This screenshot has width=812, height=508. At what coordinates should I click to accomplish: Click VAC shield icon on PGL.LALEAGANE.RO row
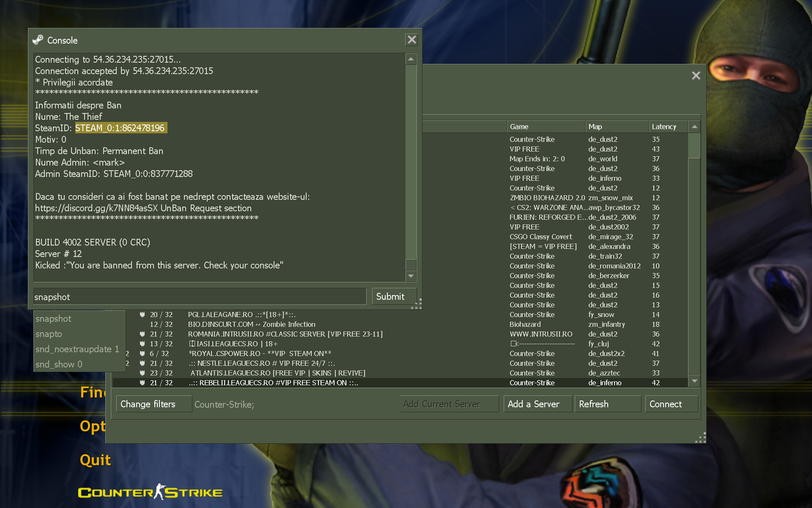tap(143, 314)
